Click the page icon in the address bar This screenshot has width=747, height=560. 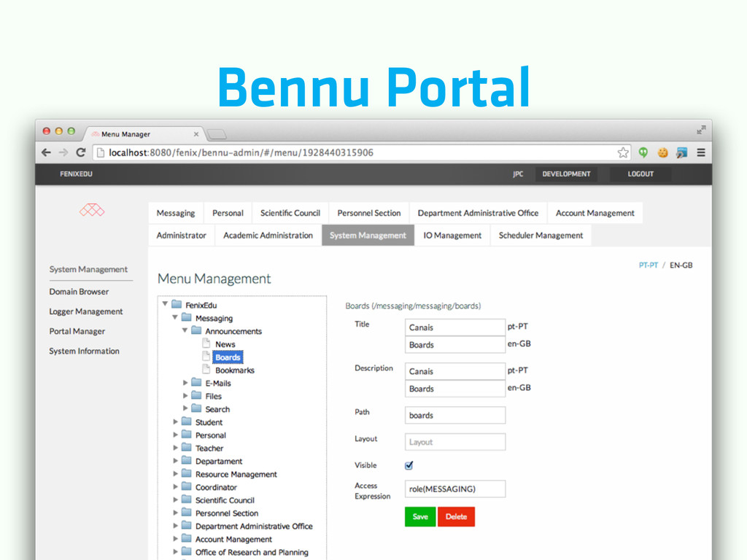coord(101,152)
